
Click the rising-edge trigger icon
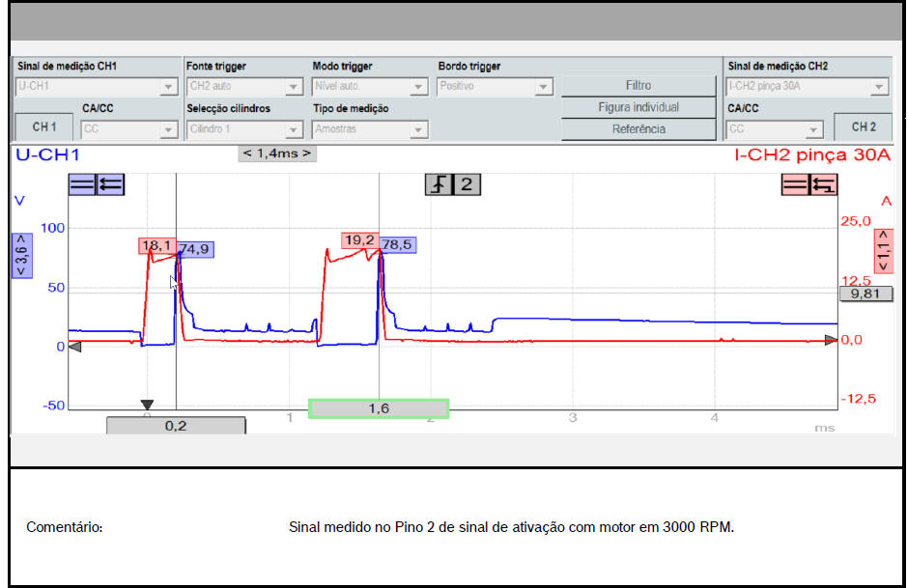click(x=440, y=184)
